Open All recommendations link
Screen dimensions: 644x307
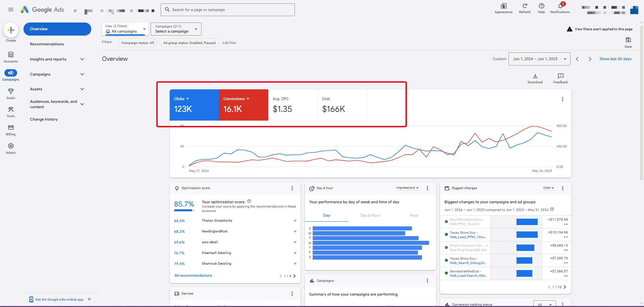193,275
